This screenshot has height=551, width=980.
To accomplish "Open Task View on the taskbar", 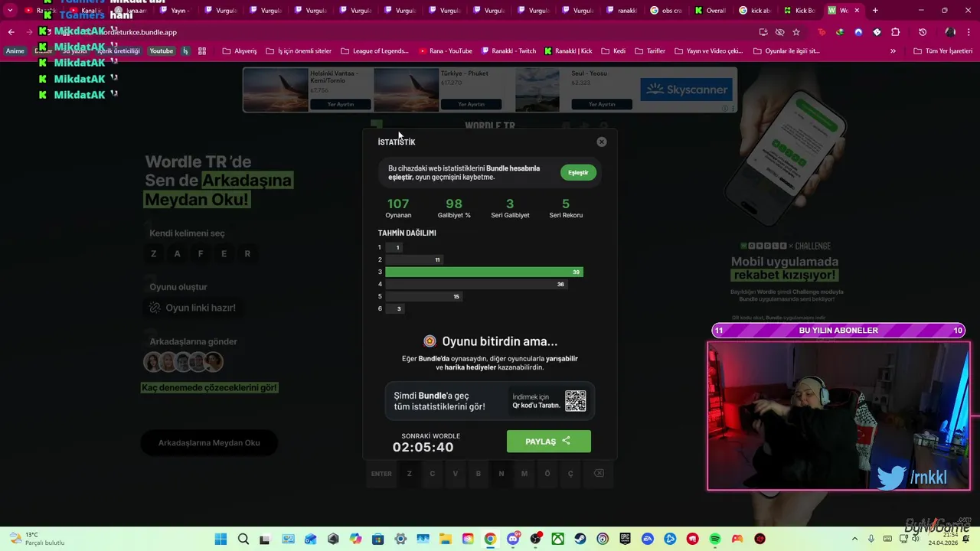I will 264,540.
